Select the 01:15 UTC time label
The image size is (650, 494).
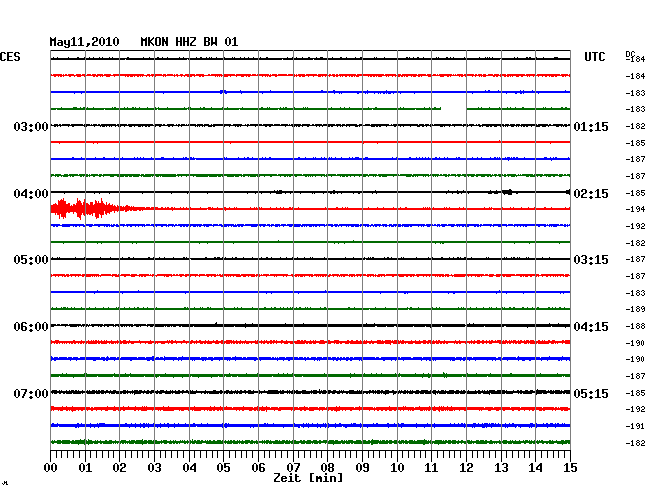[591, 127]
